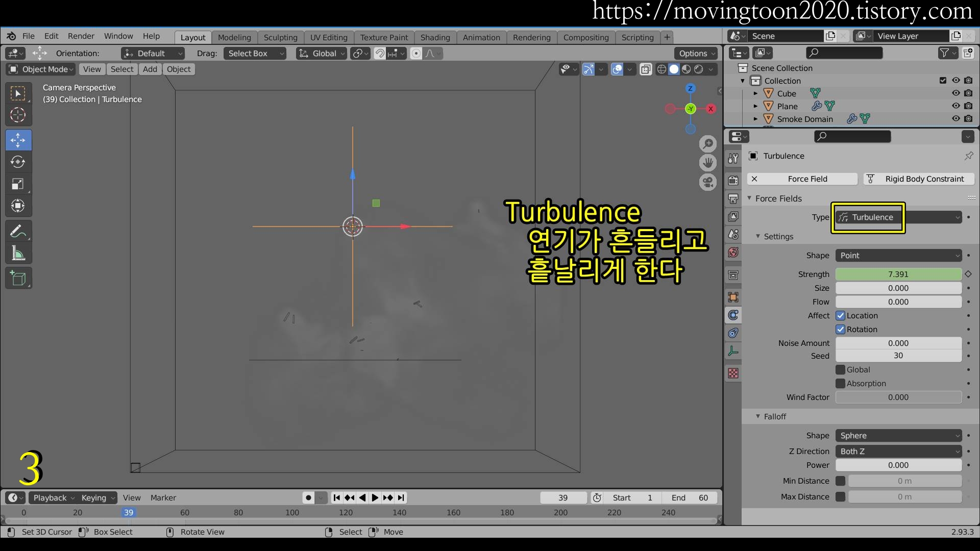Image resolution: width=980 pixels, height=551 pixels.
Task: Enable the Global checkbox
Action: (x=841, y=370)
